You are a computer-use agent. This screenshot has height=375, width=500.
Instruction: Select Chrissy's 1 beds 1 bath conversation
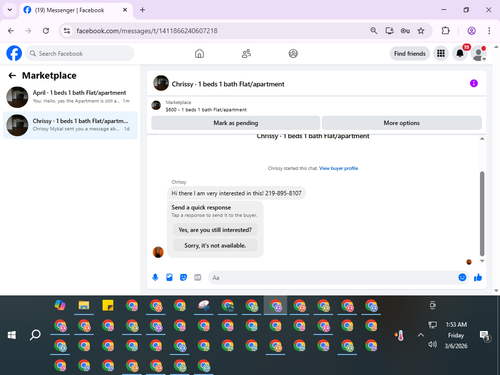pyautogui.click(x=70, y=125)
